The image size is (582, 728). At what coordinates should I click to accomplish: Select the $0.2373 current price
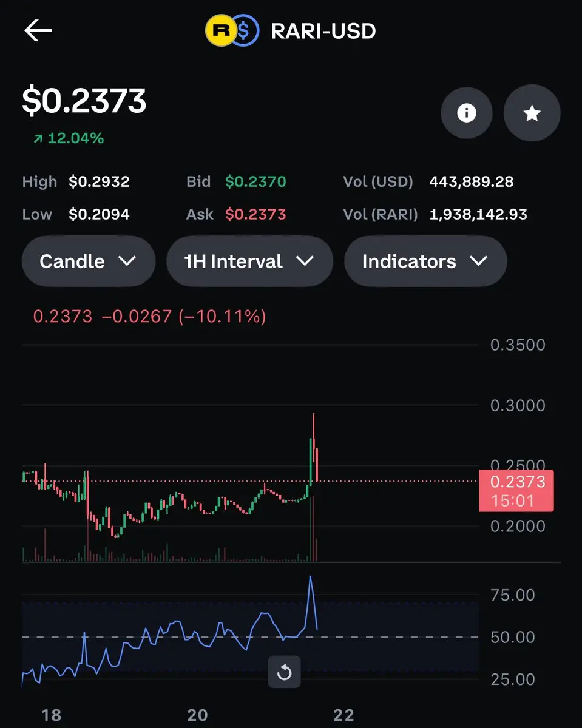pyautogui.click(x=84, y=101)
